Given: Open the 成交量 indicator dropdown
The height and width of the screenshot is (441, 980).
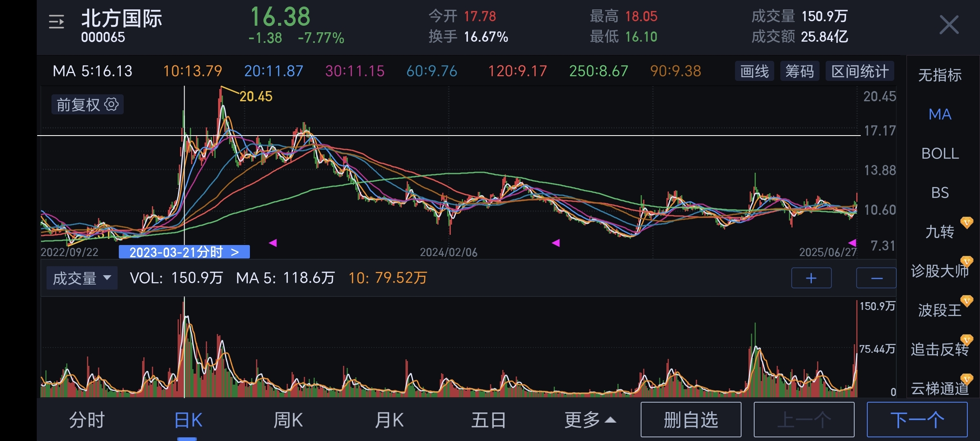Looking at the screenshot, I should coord(82,278).
